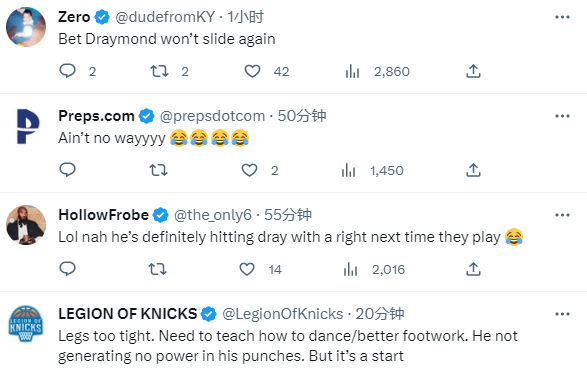The width and height of the screenshot is (587, 371).
Task: View HollowFrobe tweet view count 2,016
Action: coord(389,270)
